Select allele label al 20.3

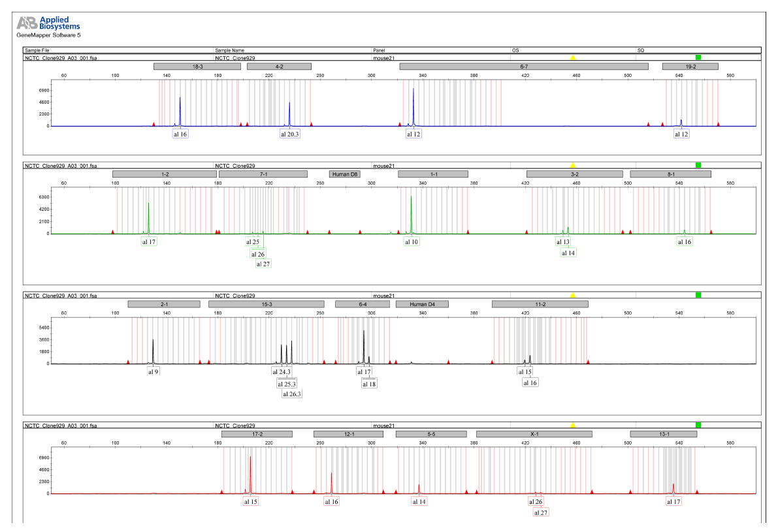point(289,134)
